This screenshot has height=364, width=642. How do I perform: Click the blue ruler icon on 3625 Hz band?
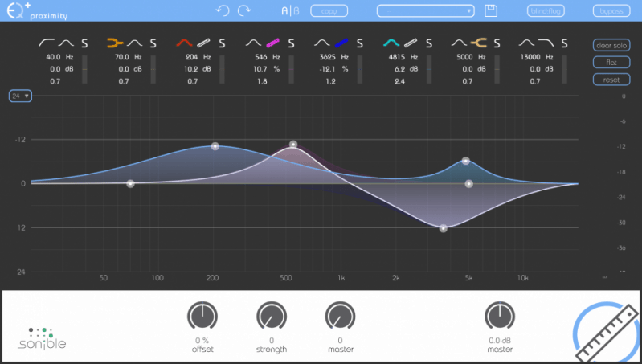point(341,43)
